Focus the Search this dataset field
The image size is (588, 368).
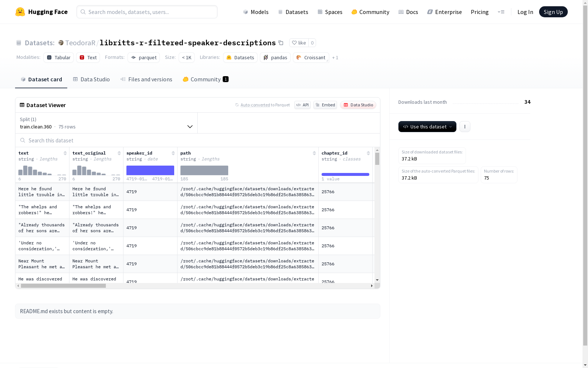pos(198,141)
